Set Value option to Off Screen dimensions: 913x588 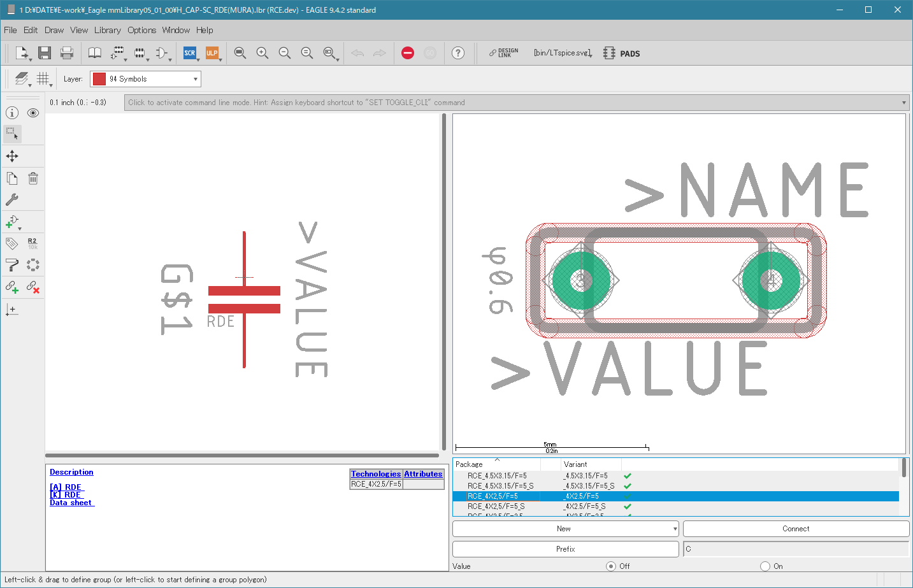click(x=611, y=566)
